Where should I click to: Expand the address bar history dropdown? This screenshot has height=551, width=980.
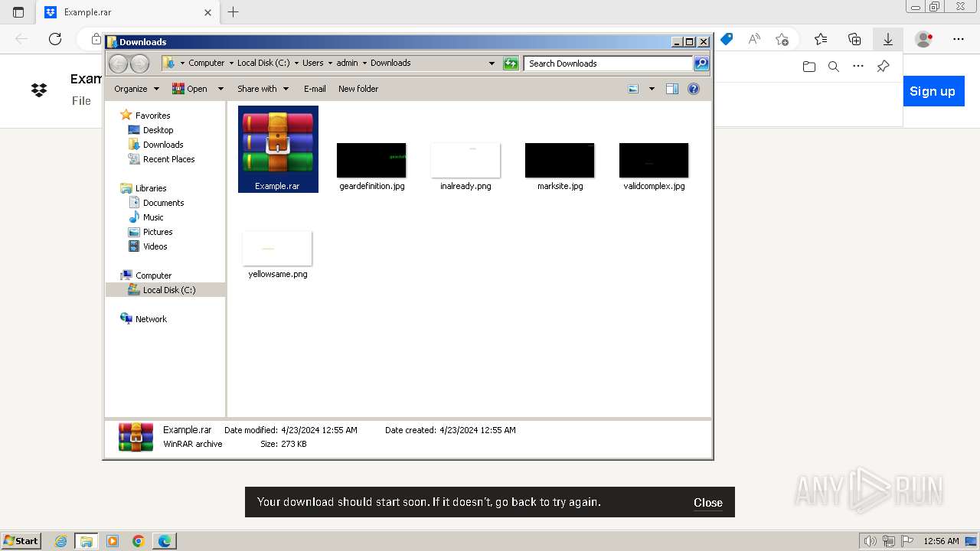tap(492, 64)
